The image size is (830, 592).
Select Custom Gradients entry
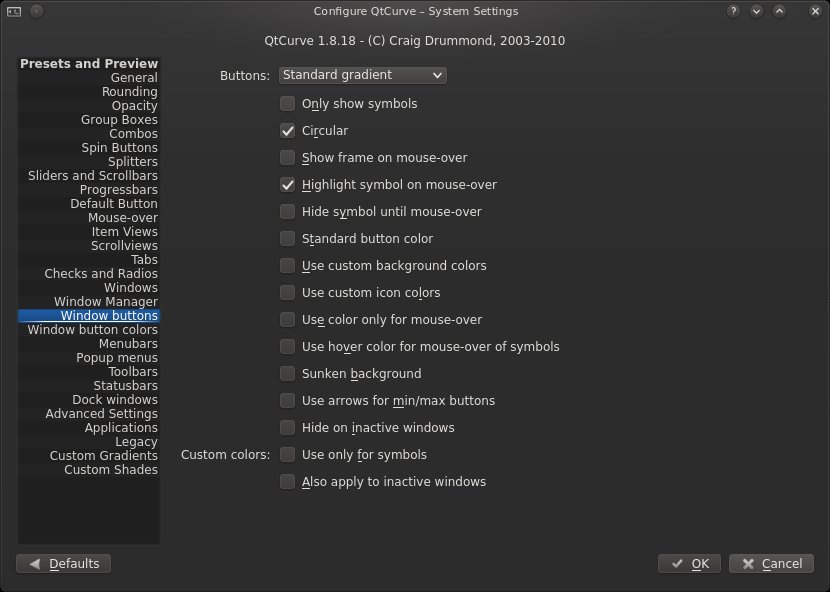click(89, 456)
